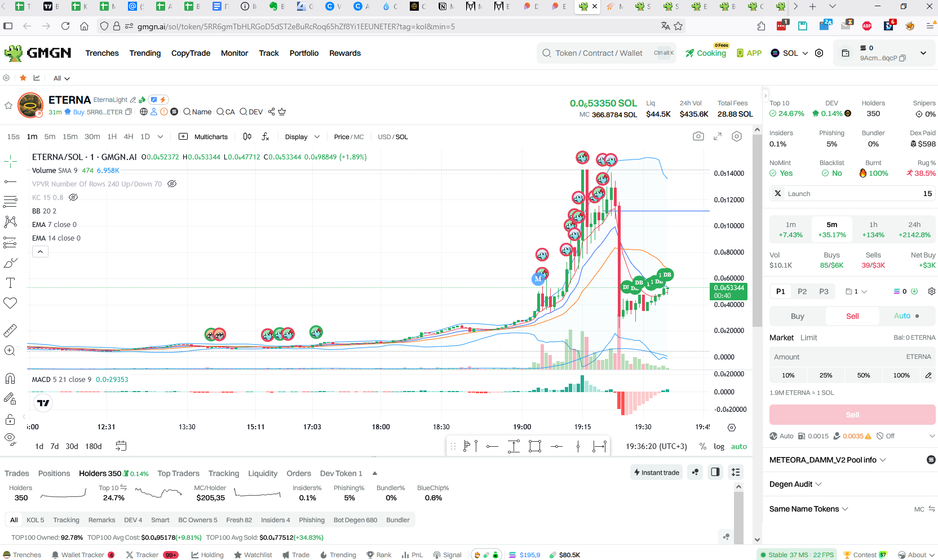Toggle visibility of the VPVR indicator
The width and height of the screenshot is (938, 560).
point(172,184)
